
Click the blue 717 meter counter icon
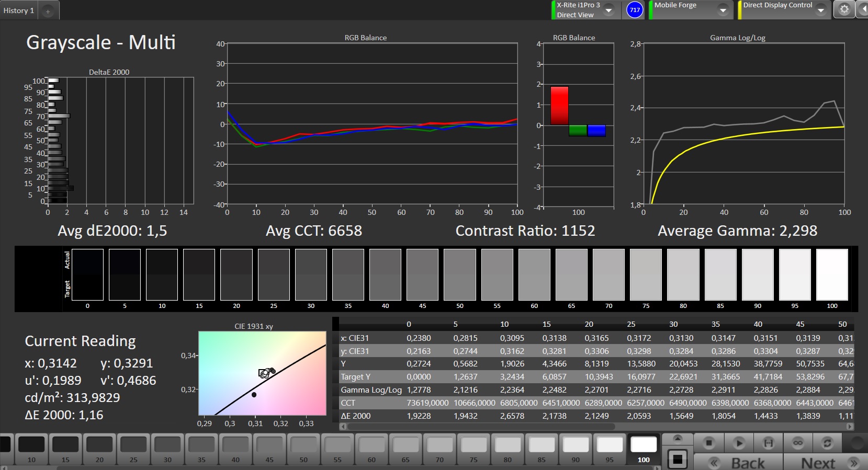(x=634, y=9)
